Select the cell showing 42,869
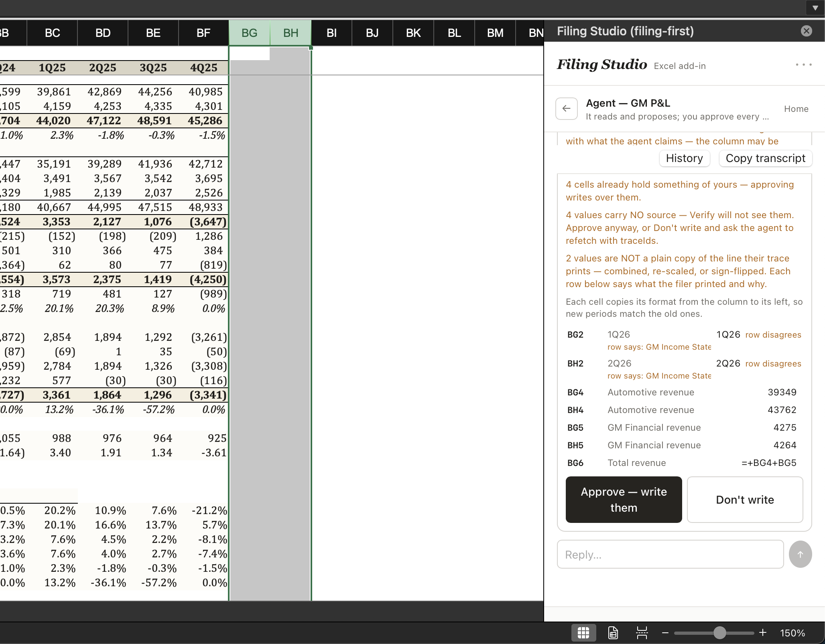Image resolution: width=825 pixels, height=644 pixels. (103, 92)
